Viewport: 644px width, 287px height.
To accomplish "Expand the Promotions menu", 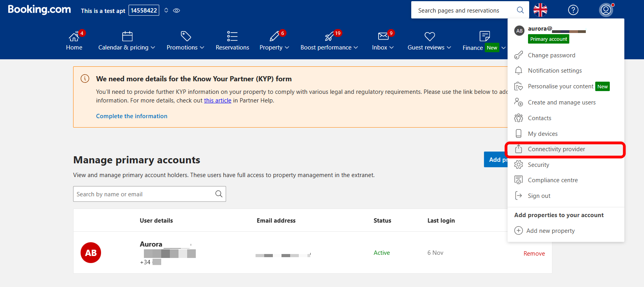I will click(x=185, y=48).
